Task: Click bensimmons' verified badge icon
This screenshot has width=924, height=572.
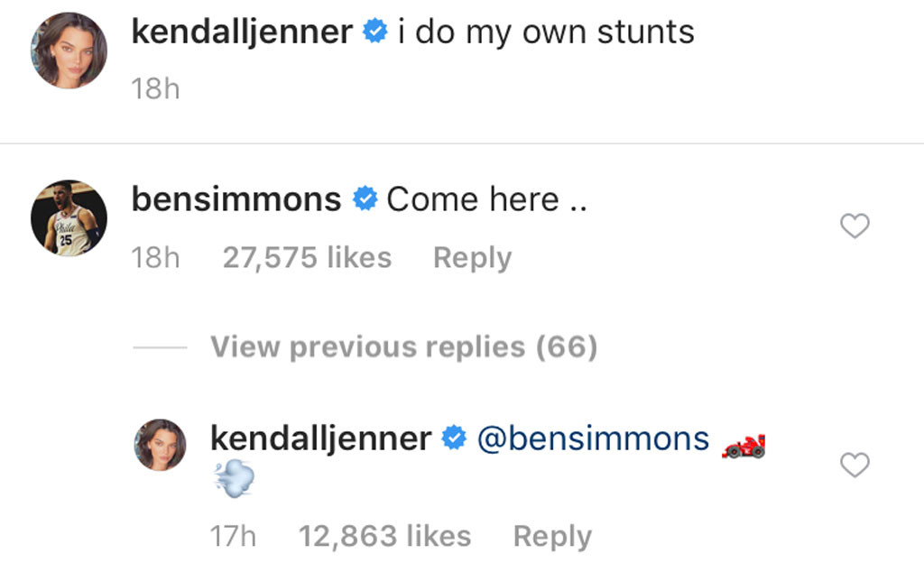Action: coord(365,199)
